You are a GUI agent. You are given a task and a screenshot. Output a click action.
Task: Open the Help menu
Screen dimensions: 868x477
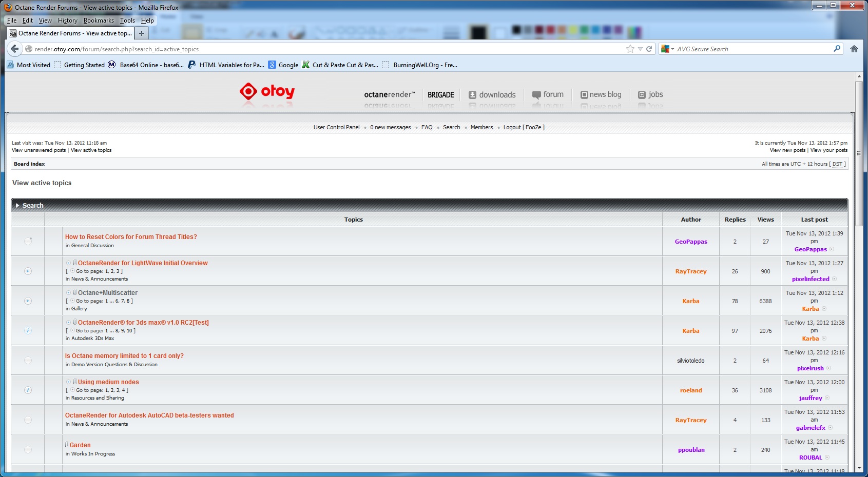(147, 21)
